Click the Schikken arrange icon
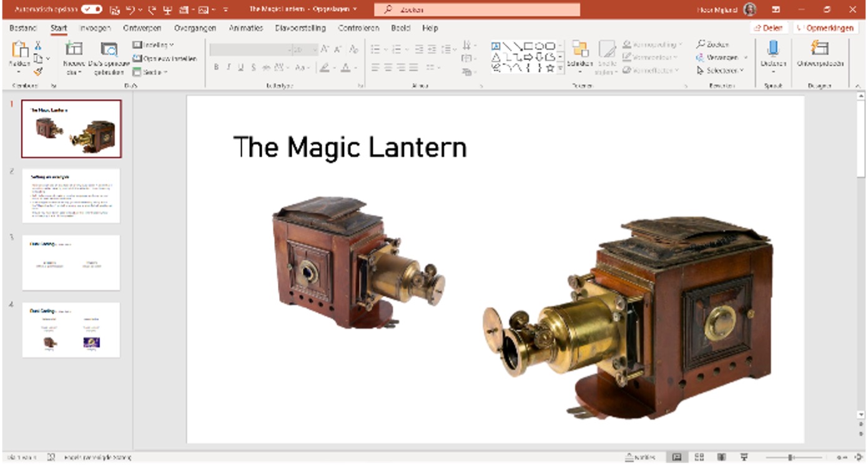 point(581,50)
